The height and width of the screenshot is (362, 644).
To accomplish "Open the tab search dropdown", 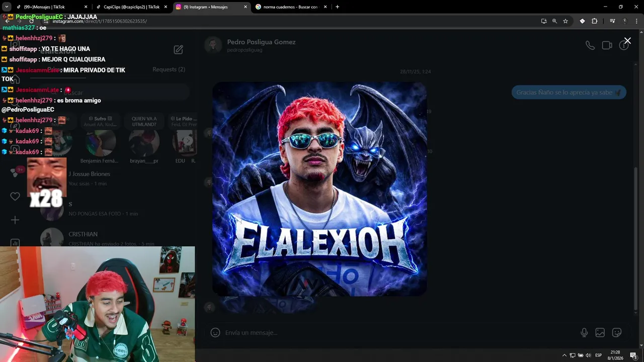I will coord(7,7).
